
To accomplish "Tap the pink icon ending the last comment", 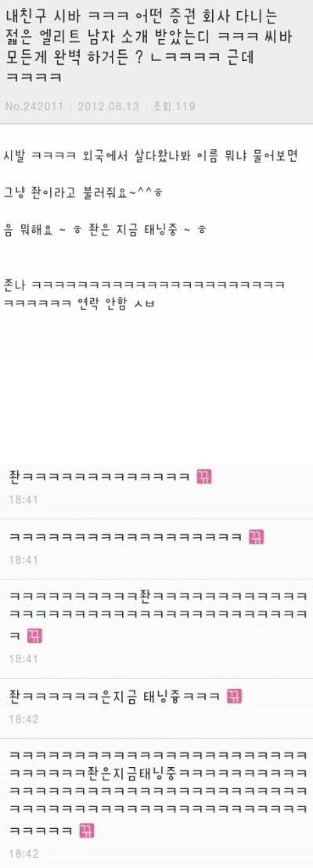I will pos(87,830).
